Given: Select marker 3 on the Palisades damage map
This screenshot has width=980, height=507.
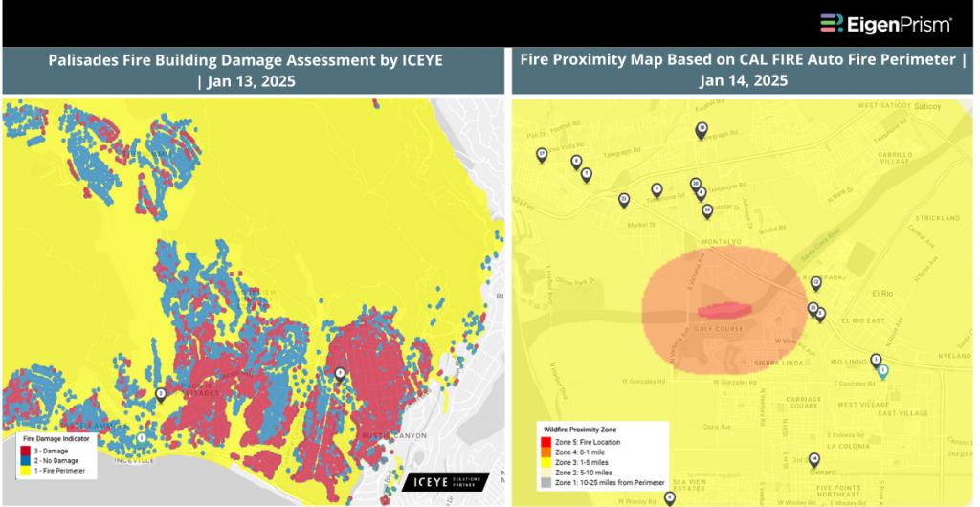Looking at the screenshot, I should point(340,375).
